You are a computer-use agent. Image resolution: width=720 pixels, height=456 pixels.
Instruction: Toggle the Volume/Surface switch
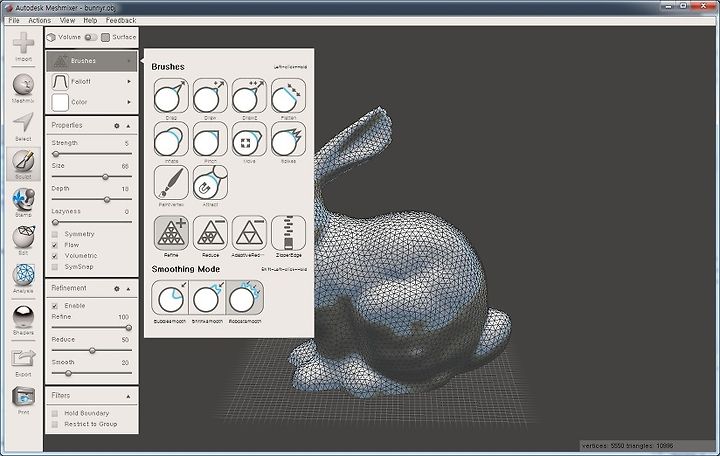90,37
